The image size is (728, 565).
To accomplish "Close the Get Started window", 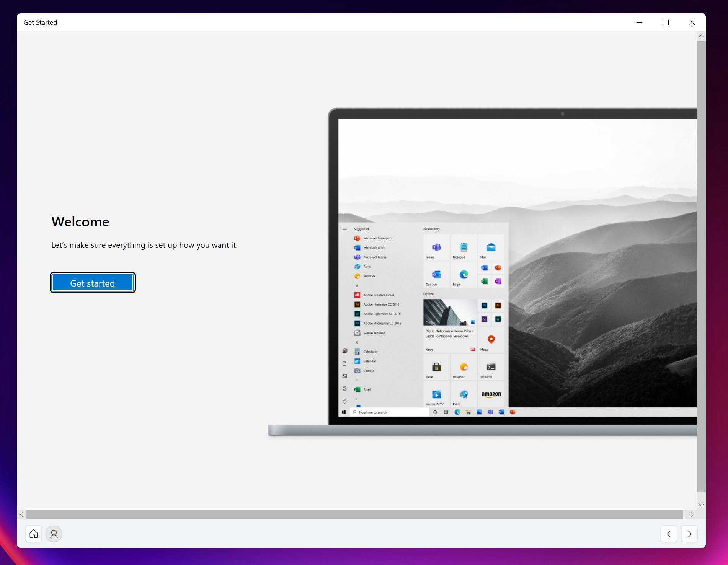I will pos(692,23).
